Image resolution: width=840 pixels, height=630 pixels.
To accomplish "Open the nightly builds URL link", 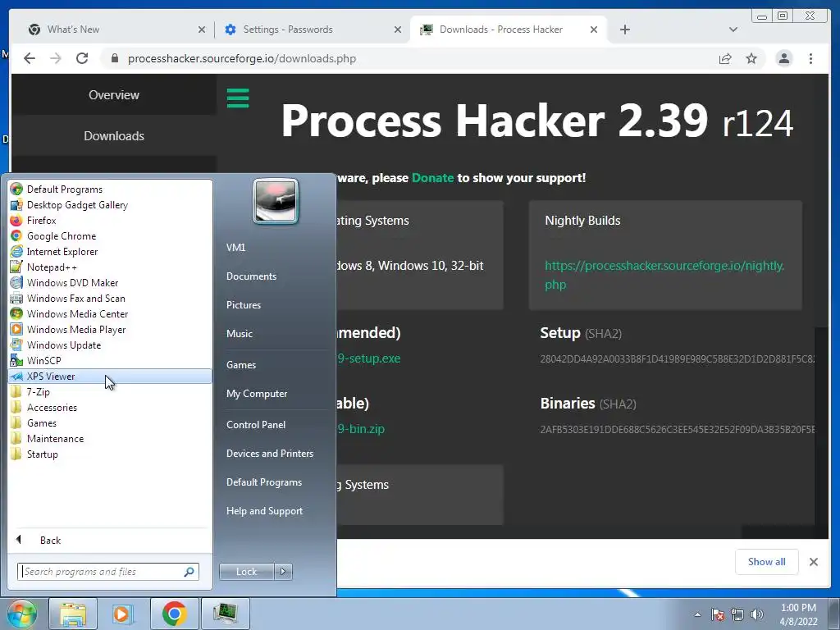I will coord(664,275).
